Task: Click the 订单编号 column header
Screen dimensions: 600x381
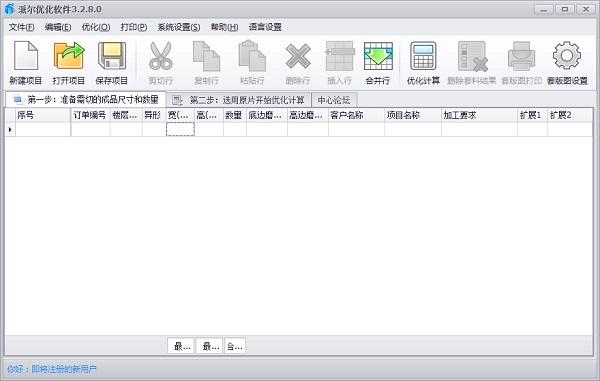Action: [90, 115]
